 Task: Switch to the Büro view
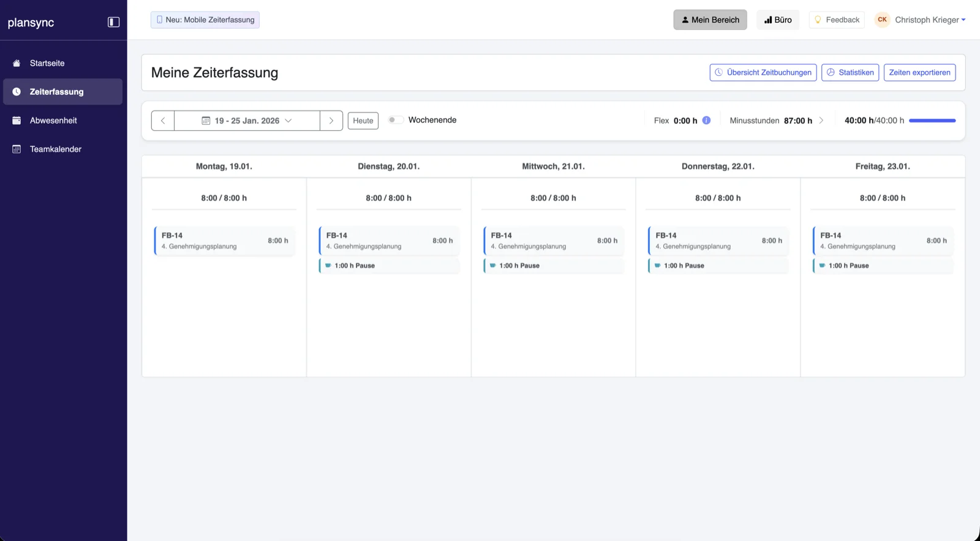click(x=778, y=20)
